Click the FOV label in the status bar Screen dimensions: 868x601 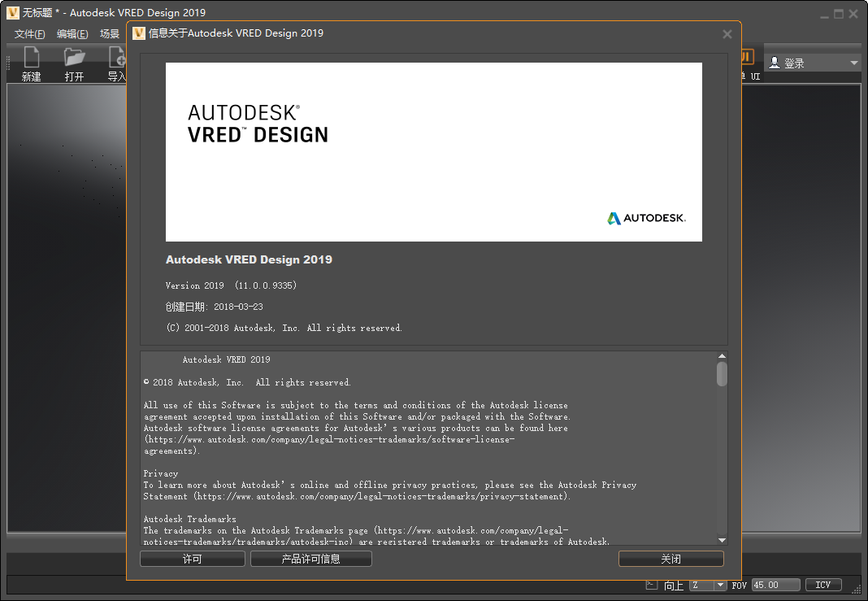click(x=739, y=585)
